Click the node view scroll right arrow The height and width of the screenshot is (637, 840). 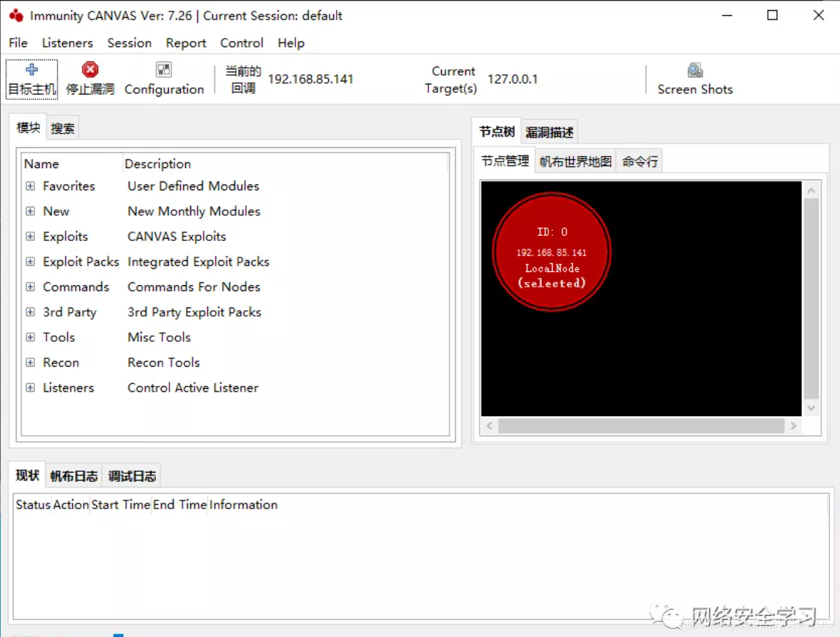[794, 426]
